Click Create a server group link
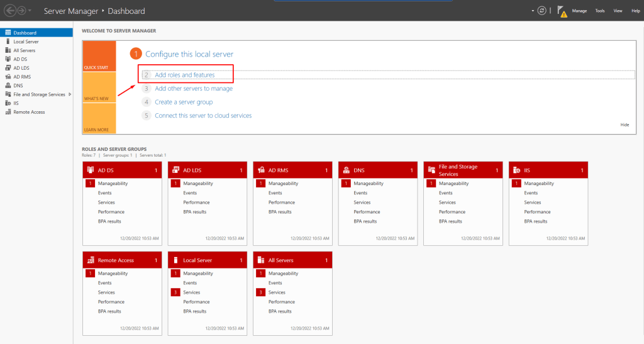644x344 pixels. tap(184, 102)
